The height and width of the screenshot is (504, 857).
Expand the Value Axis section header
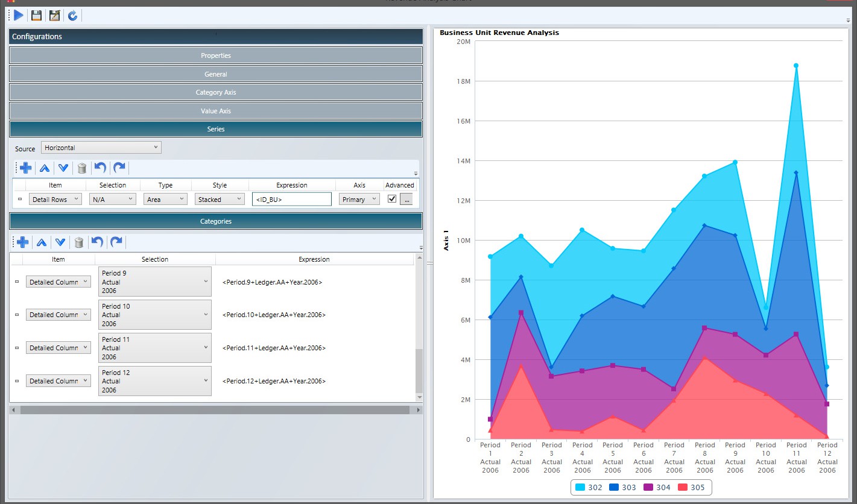tap(216, 111)
